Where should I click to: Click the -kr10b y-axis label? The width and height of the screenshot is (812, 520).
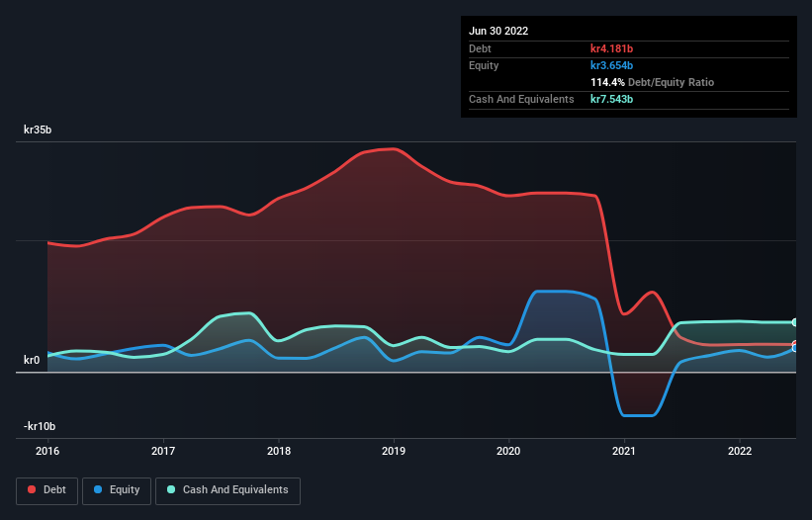point(40,426)
